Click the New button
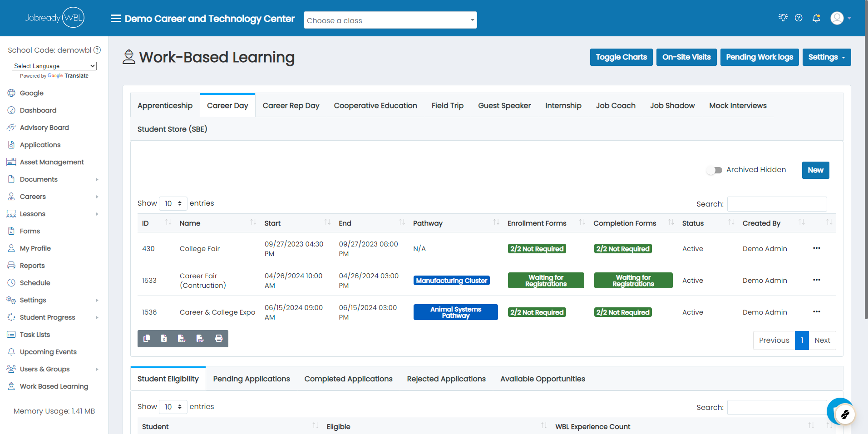Image resolution: width=868 pixels, height=434 pixels. (815, 170)
